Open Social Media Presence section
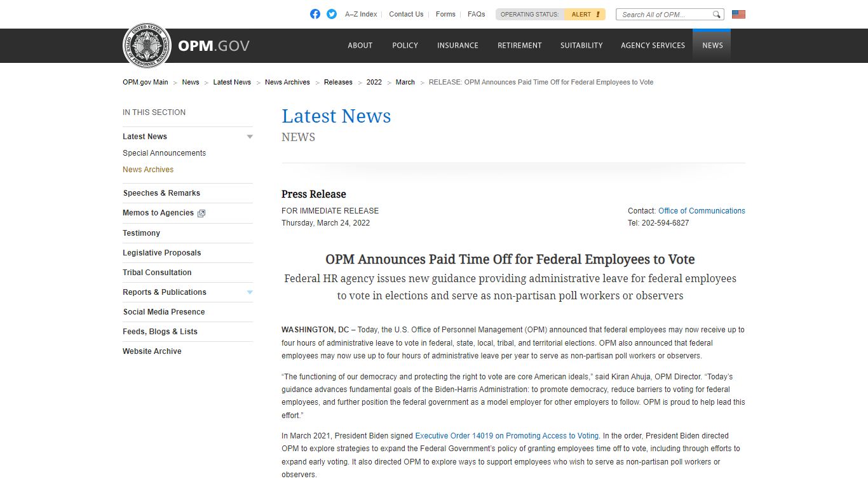Screen dimensions: 868x488 coord(164,312)
